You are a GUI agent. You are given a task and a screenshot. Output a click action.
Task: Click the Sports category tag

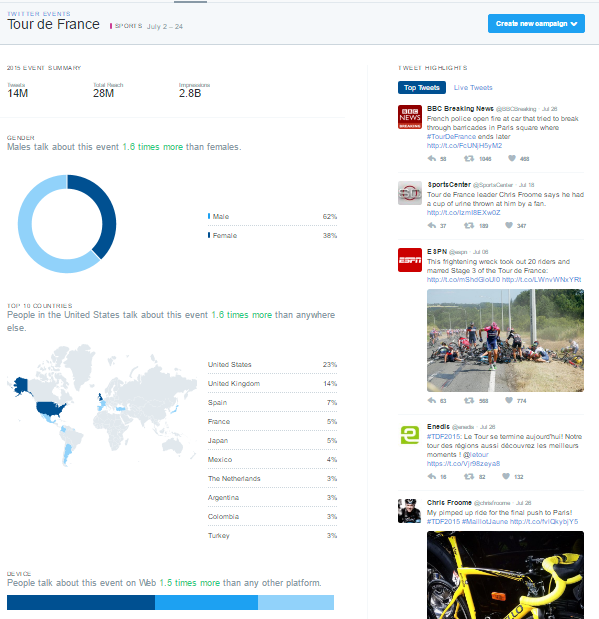tap(128, 26)
